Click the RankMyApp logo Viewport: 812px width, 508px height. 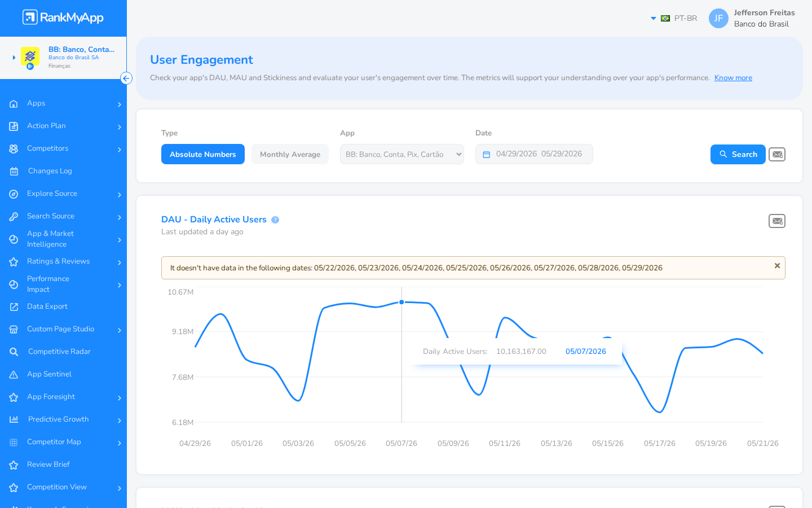[63, 17]
